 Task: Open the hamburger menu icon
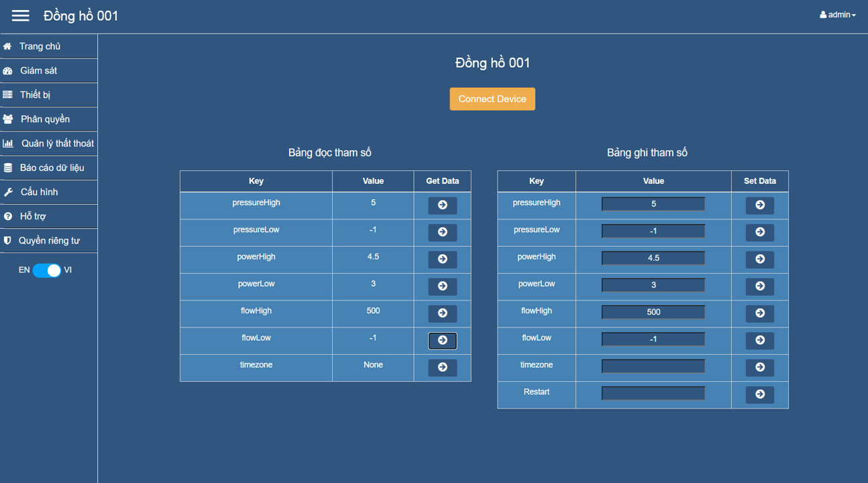(21, 15)
